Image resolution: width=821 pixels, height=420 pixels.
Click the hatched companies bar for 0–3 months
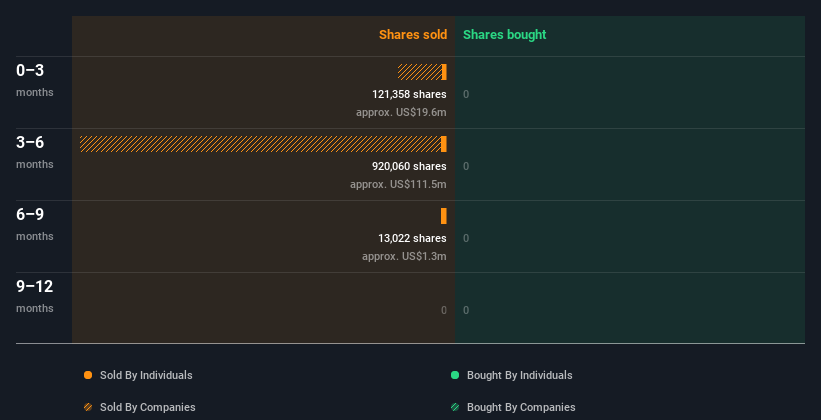[x=419, y=72]
